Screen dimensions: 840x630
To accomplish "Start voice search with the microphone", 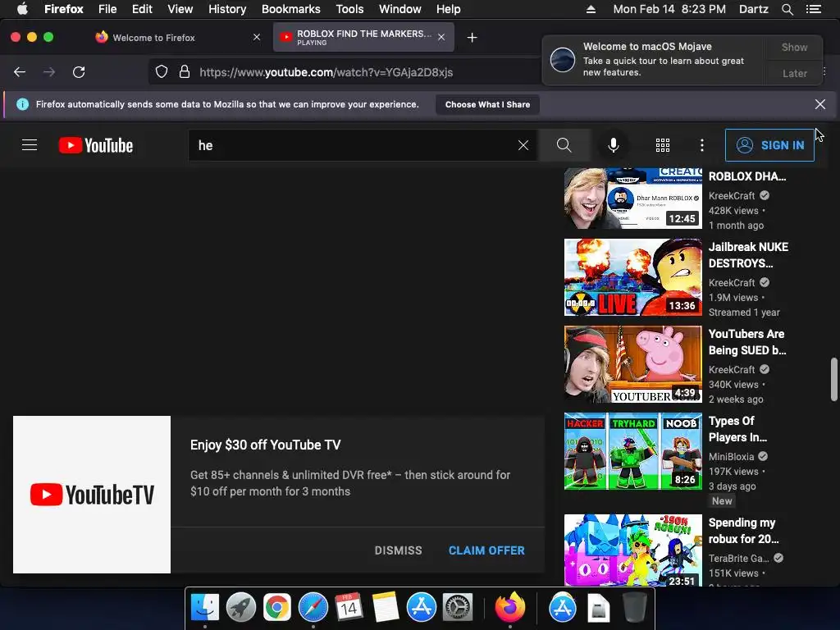I will pyautogui.click(x=614, y=145).
